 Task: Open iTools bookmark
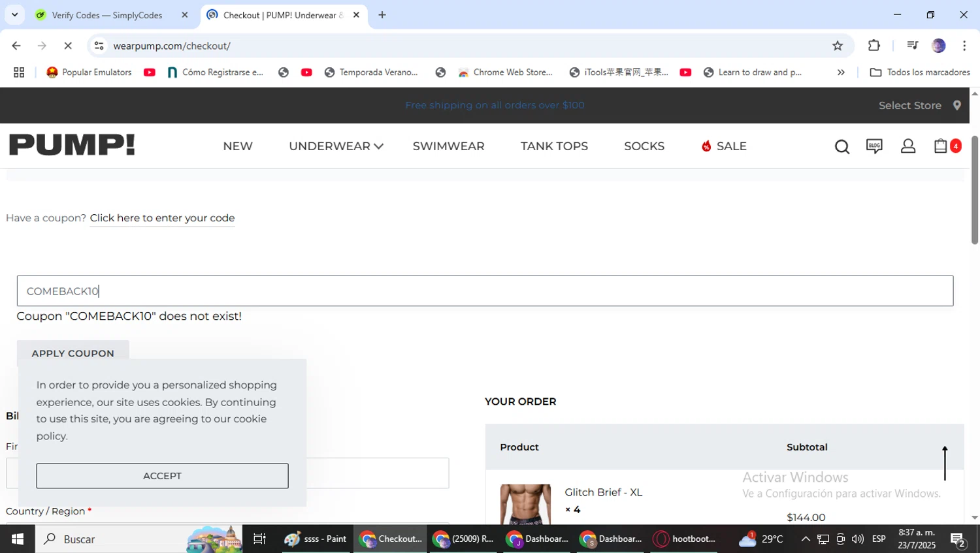click(x=619, y=72)
